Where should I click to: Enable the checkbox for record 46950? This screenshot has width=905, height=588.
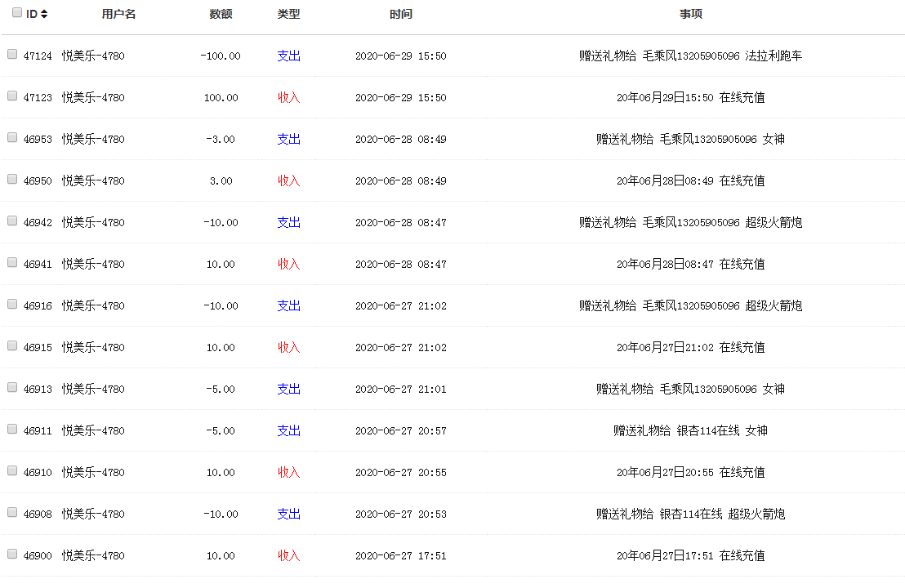tap(12, 180)
